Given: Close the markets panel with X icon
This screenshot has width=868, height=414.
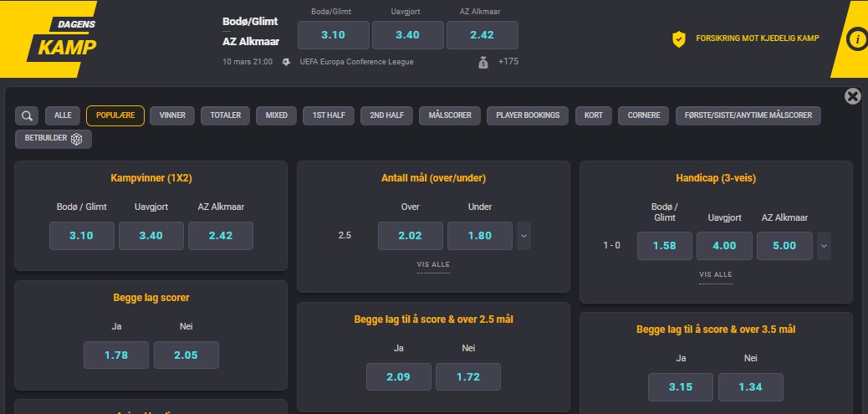Looking at the screenshot, I should pyautogui.click(x=852, y=96).
